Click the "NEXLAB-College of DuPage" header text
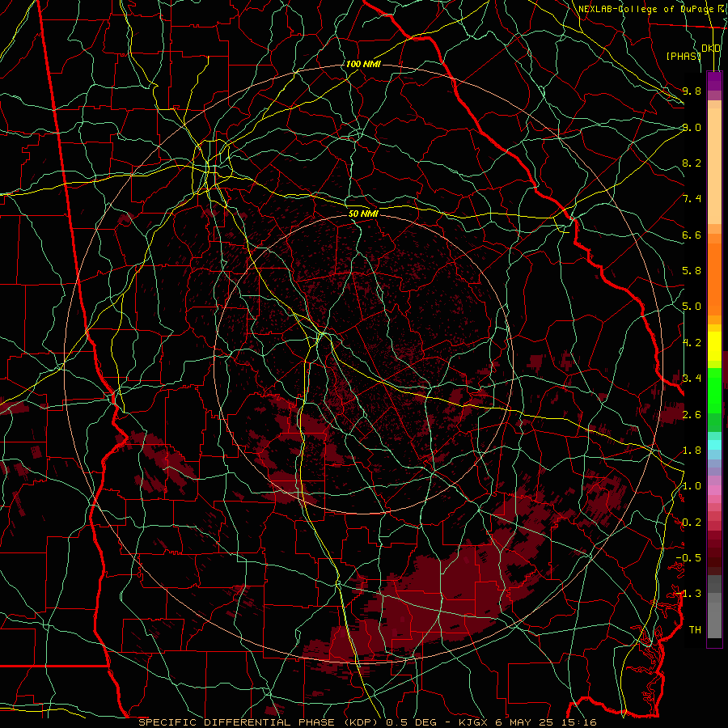The height and width of the screenshot is (728, 728). click(x=645, y=9)
